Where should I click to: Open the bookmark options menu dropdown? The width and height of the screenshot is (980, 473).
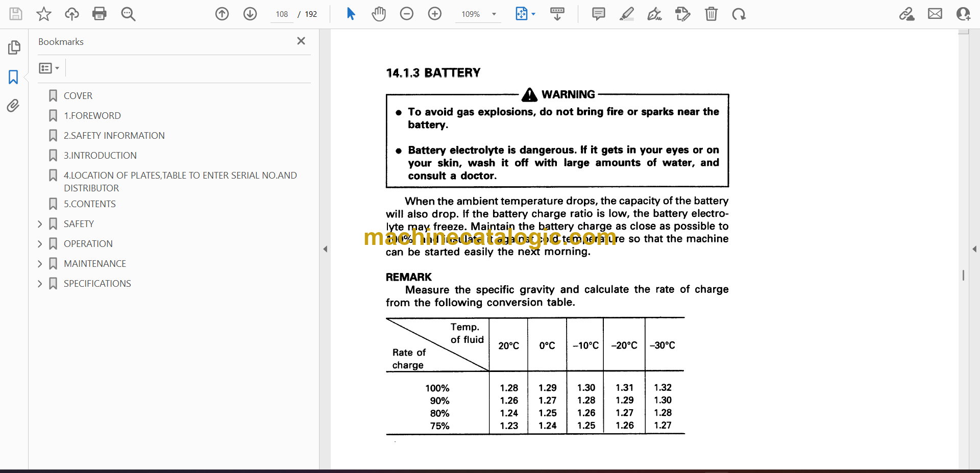point(49,68)
